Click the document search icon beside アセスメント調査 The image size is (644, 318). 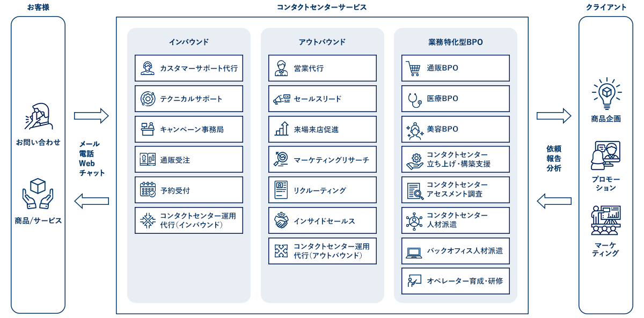tap(414, 190)
